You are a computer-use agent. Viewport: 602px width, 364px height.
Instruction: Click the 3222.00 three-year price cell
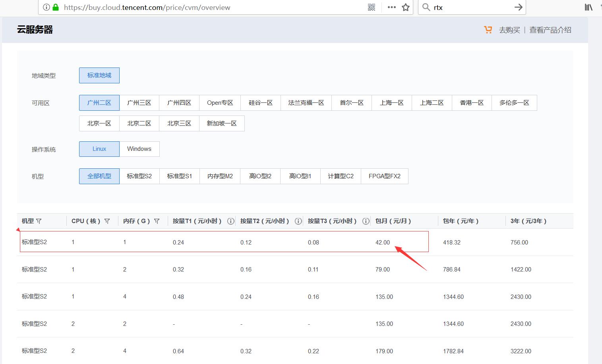521,351
